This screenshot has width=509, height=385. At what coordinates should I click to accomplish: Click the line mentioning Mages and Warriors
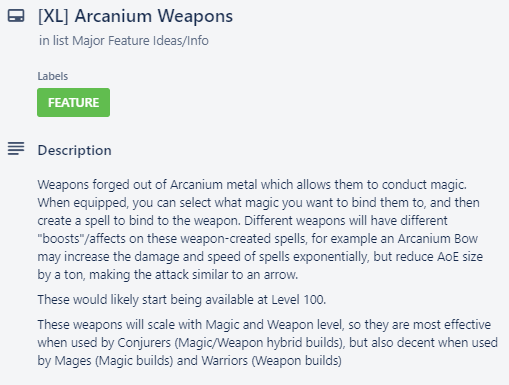coord(189,361)
